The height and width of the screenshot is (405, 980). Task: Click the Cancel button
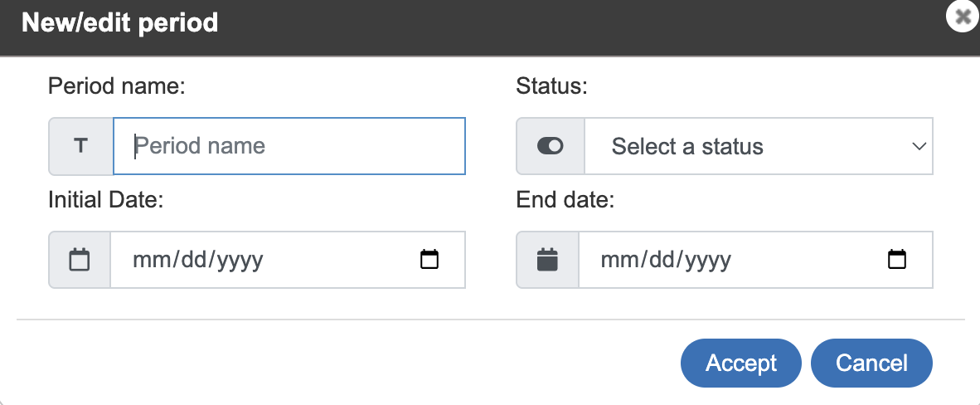pos(871,363)
